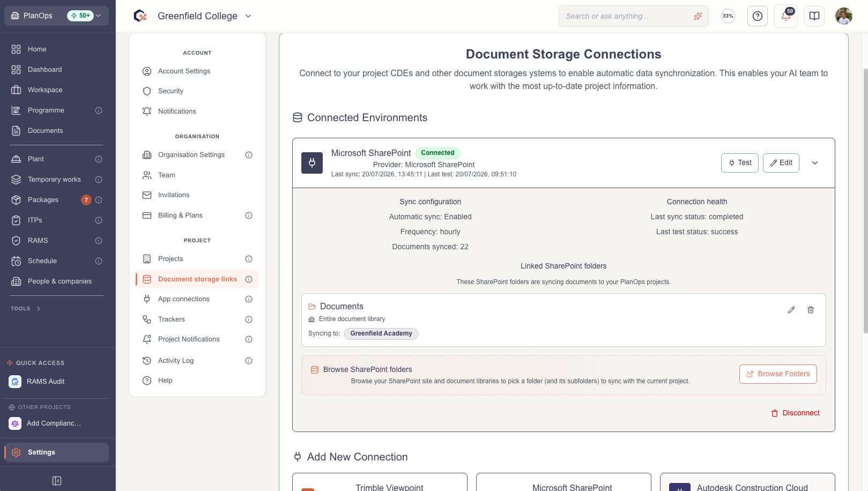Disconnect the SharePoint connection
Image resolution: width=868 pixels, height=491 pixels.
click(796, 413)
